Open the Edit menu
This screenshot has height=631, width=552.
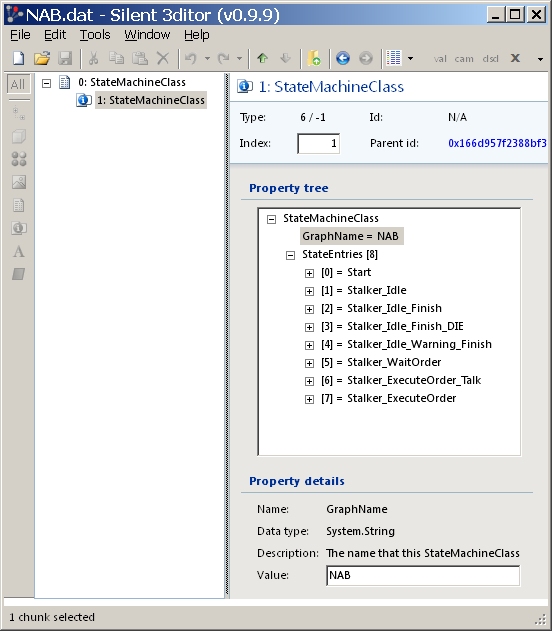click(55, 35)
